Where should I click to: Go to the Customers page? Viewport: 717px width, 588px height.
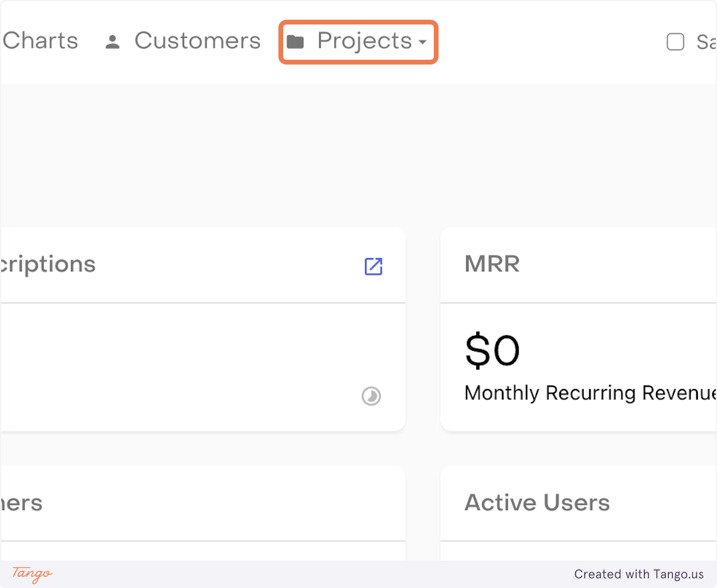[197, 41]
